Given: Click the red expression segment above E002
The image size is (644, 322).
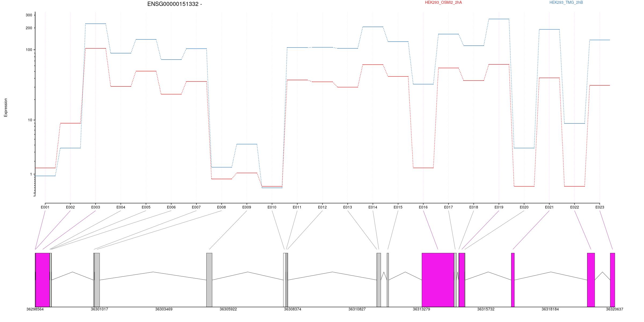Looking at the screenshot, I should pos(70,123).
